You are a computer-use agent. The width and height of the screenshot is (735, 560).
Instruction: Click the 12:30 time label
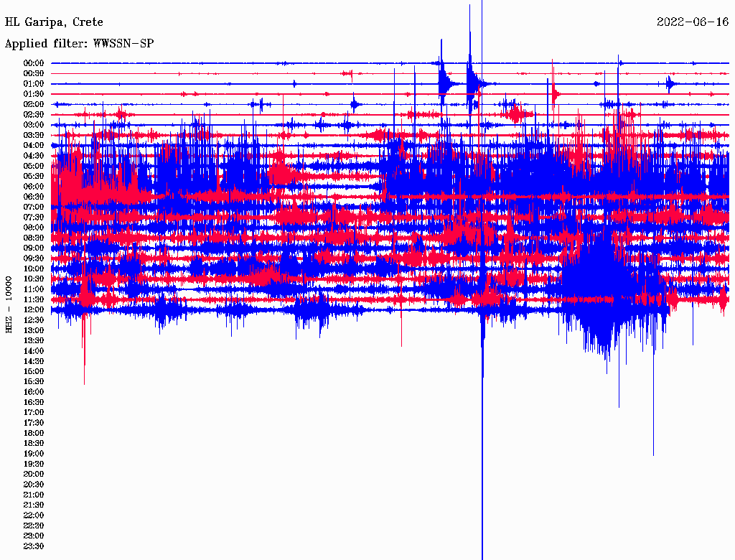point(34,320)
